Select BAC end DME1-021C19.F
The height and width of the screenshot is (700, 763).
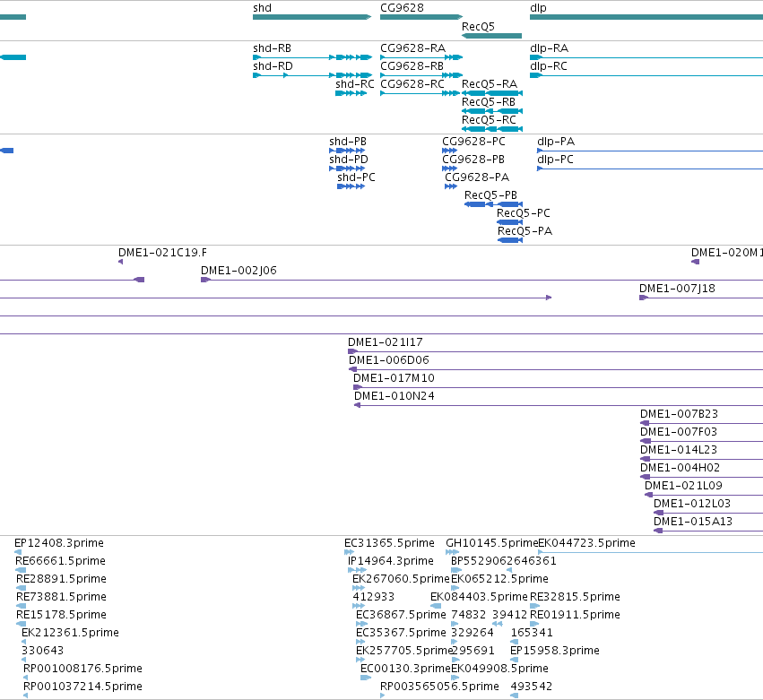click(x=121, y=262)
